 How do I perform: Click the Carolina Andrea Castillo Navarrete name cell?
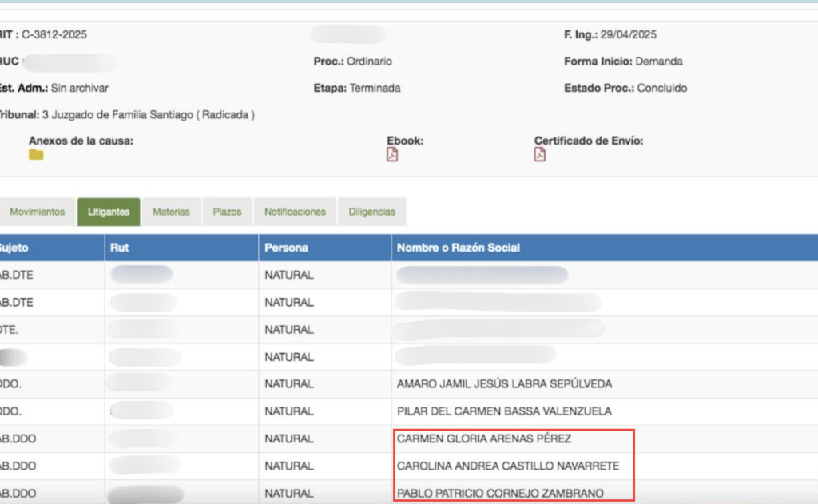(507, 466)
